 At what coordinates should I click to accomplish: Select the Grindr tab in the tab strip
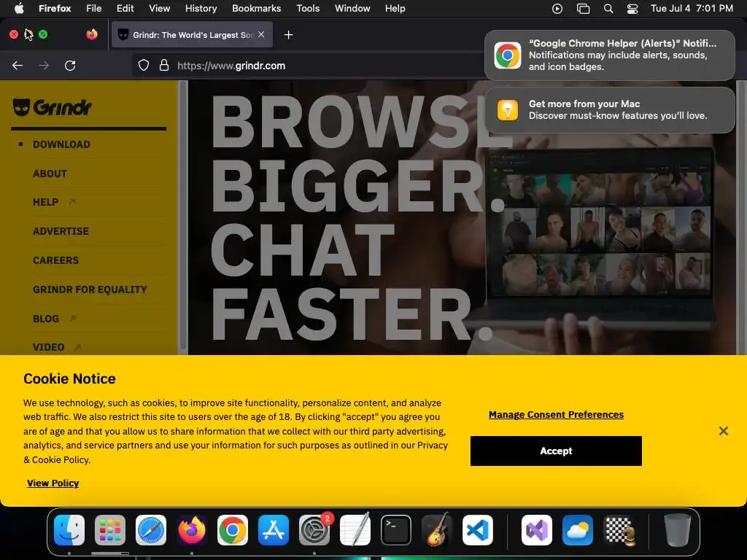[192, 35]
